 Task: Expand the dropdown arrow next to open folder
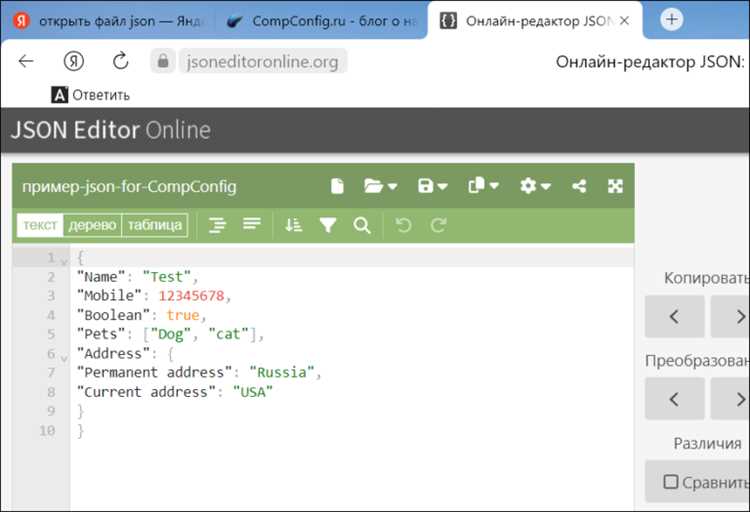pyautogui.click(x=393, y=186)
